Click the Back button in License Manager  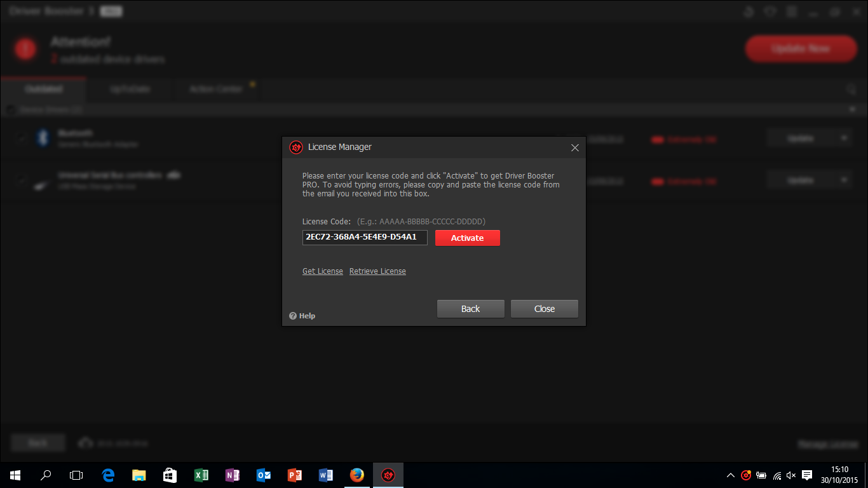(471, 309)
